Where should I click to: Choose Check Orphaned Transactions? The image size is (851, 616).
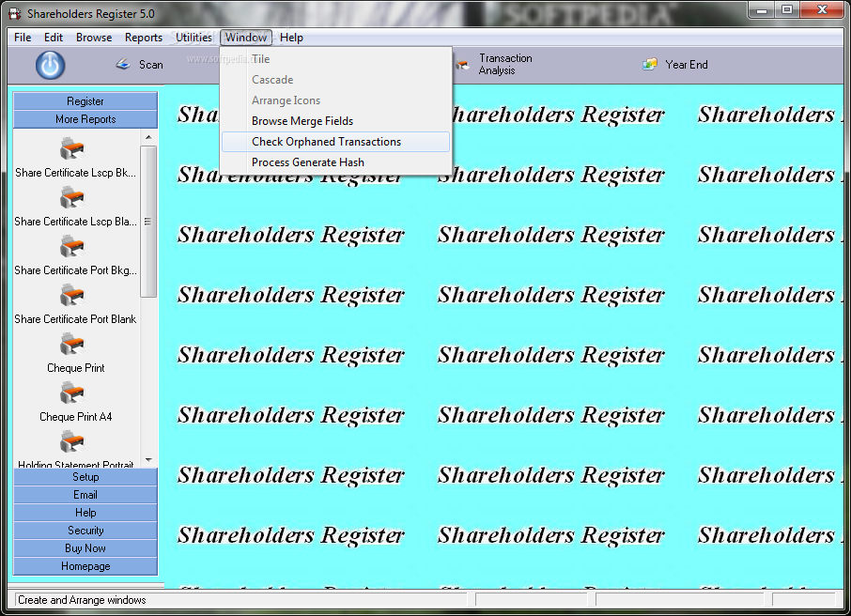pyautogui.click(x=335, y=142)
